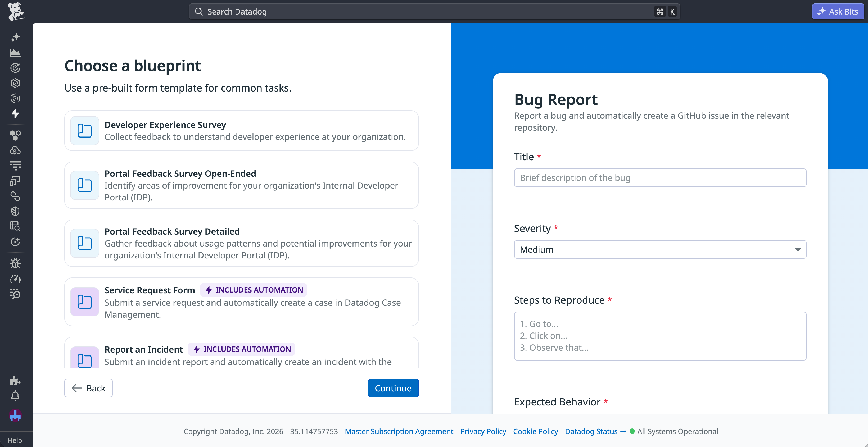Open Cookie Policy link
The width and height of the screenshot is (868, 447).
click(535, 431)
